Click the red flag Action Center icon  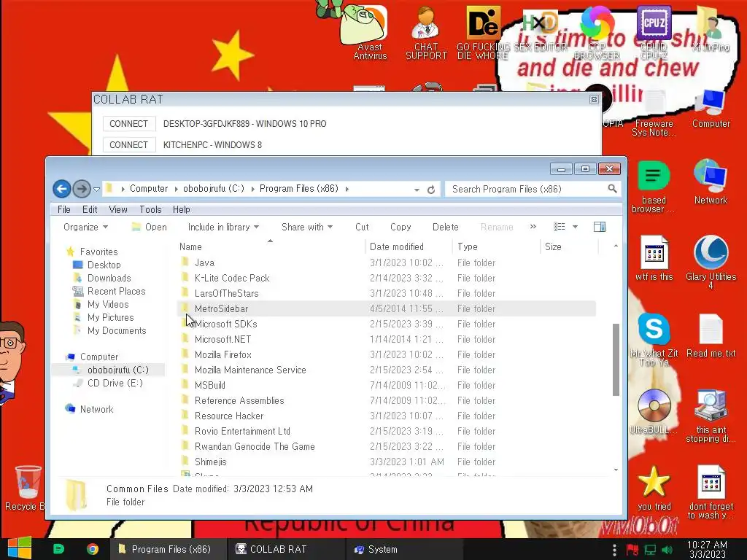(632, 550)
